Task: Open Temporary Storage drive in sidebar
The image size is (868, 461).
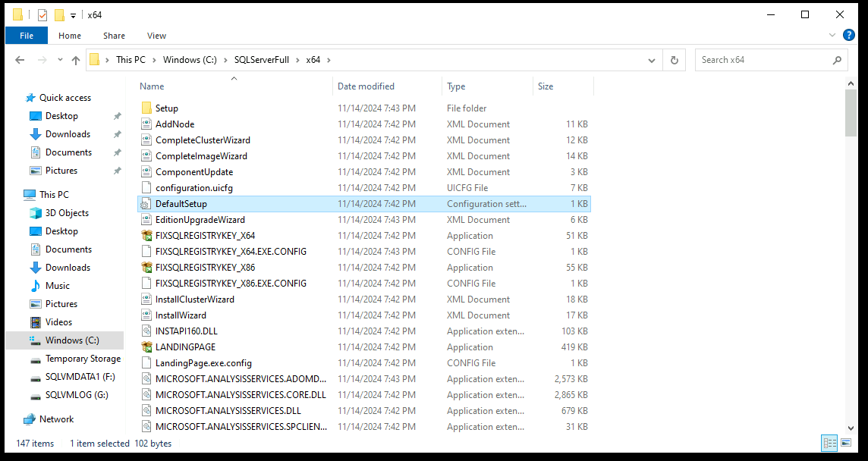Action: tap(83, 359)
